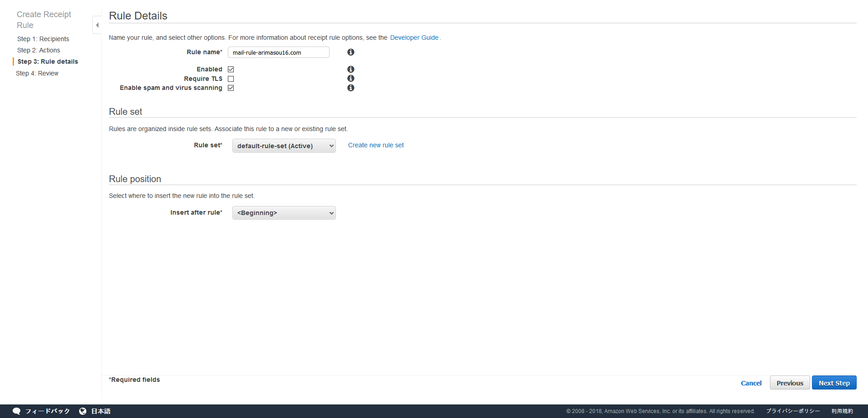The height and width of the screenshot is (418, 868).
Task: Click the Next Step button
Action: tap(834, 383)
